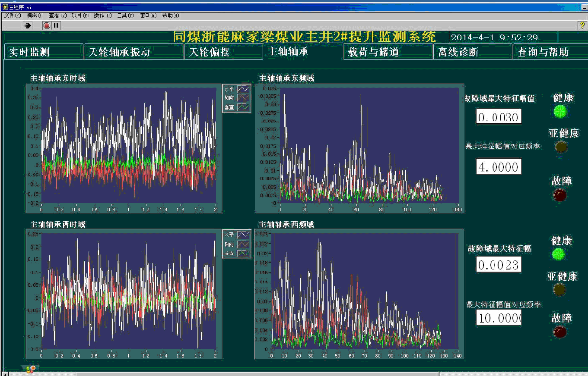
Task: Select the 主轴轴承 tab
Action: (303, 51)
